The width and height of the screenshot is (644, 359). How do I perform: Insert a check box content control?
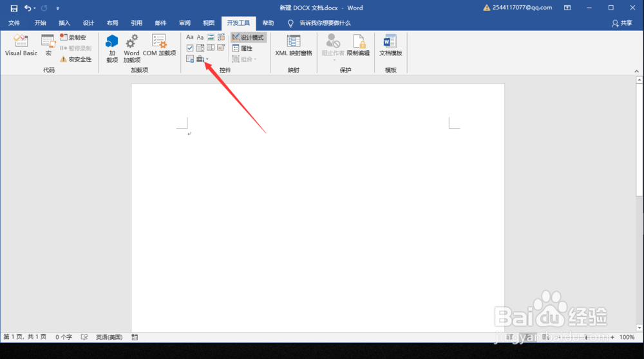pyautogui.click(x=190, y=48)
